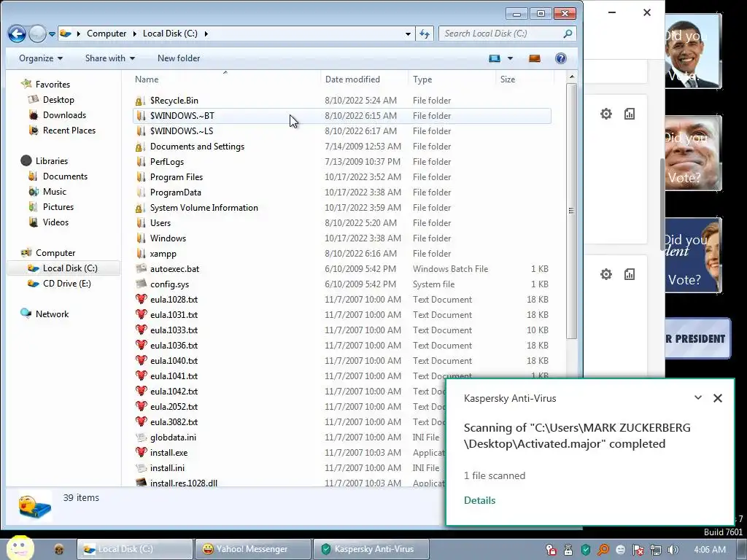Click the file list vertical scrollbar
Image resolution: width=747 pixels, height=560 pixels.
coord(572,211)
